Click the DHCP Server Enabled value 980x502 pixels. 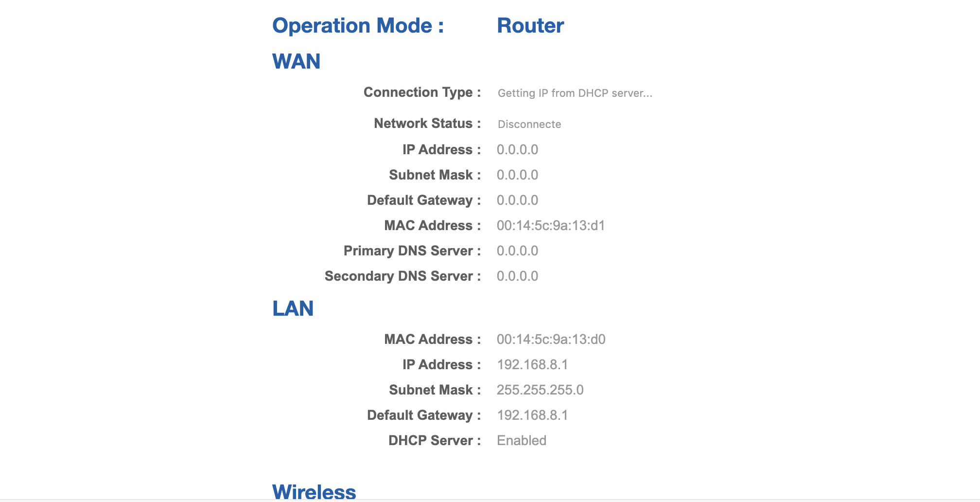[521, 441]
